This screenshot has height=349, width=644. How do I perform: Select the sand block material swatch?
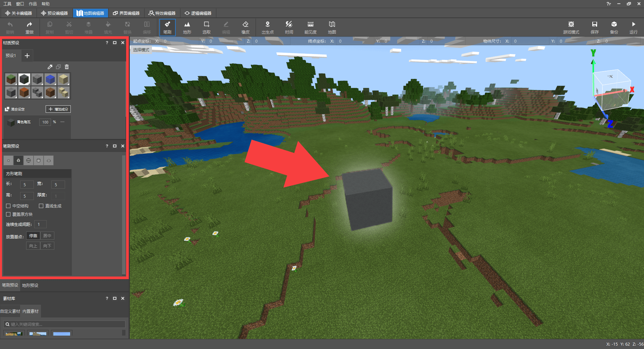[x=63, y=79]
